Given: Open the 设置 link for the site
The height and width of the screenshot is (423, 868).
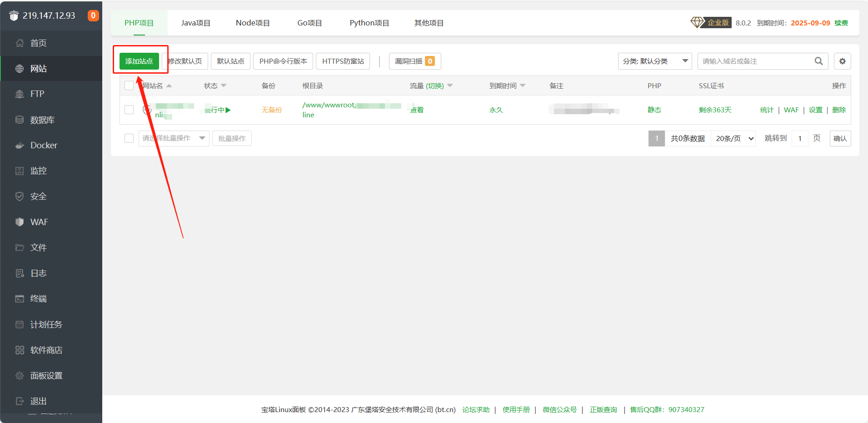Looking at the screenshot, I should point(816,110).
